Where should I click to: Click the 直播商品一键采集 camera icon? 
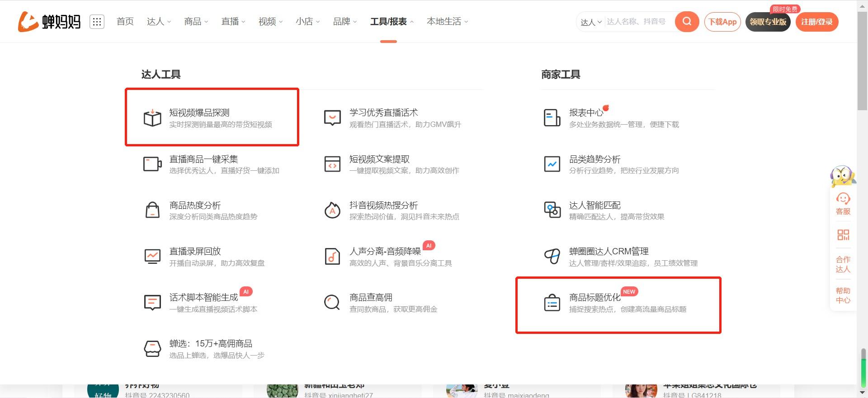click(x=152, y=164)
